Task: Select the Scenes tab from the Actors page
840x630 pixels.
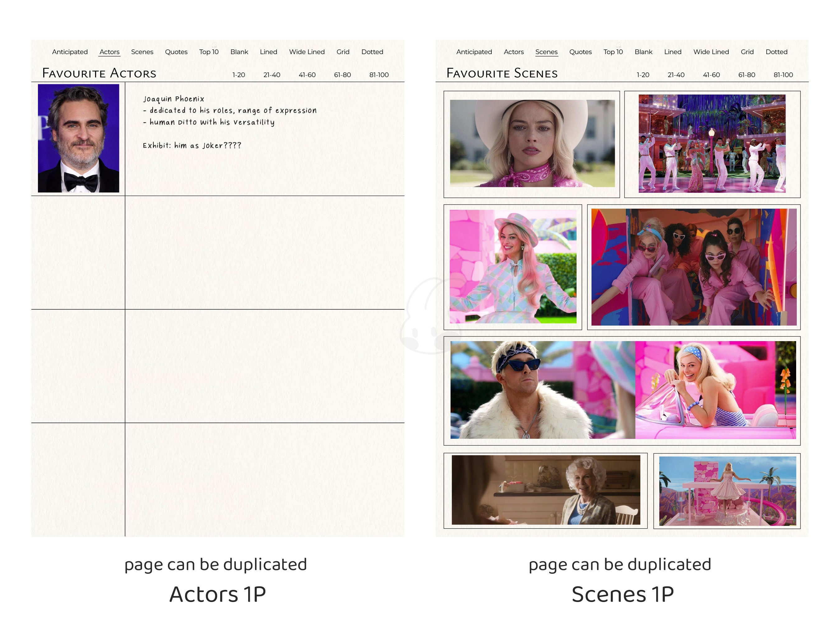Action: click(142, 52)
